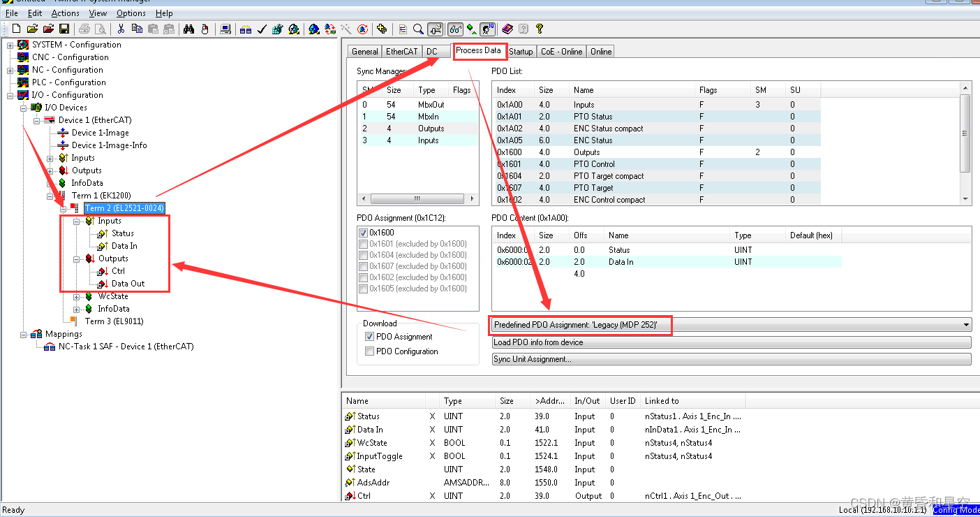Select Sync Manager row 2 Outputs

click(x=417, y=129)
